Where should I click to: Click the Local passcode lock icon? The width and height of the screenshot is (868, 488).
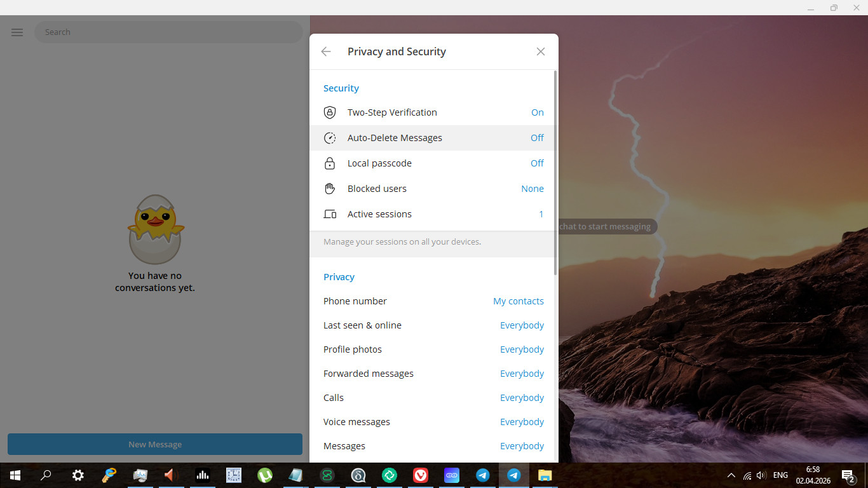tap(330, 163)
